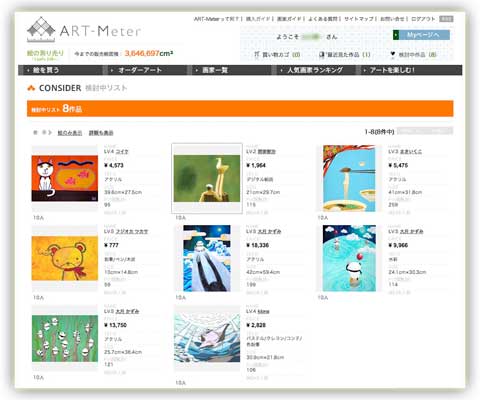Screen dimensions: 480x400
Task: Open the 購入ガイド link
Action: pos(258,19)
